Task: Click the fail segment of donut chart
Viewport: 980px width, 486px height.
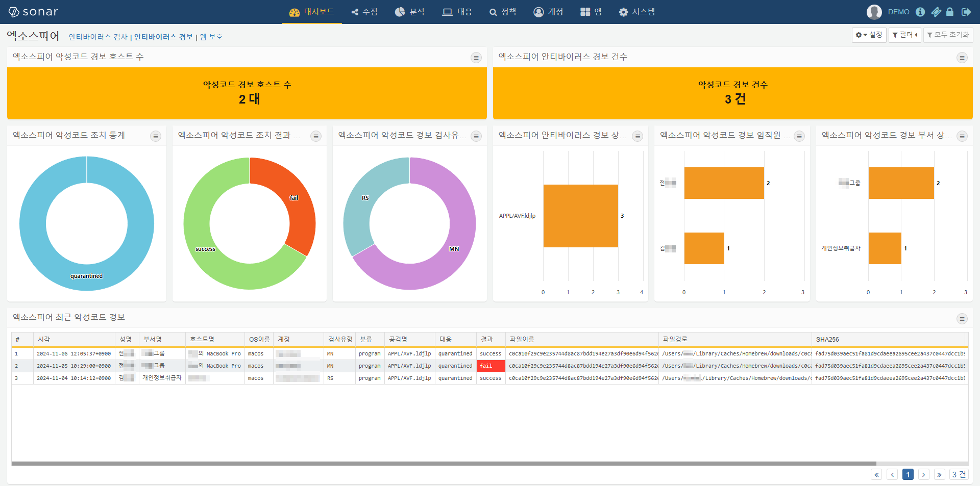Action: (x=293, y=197)
